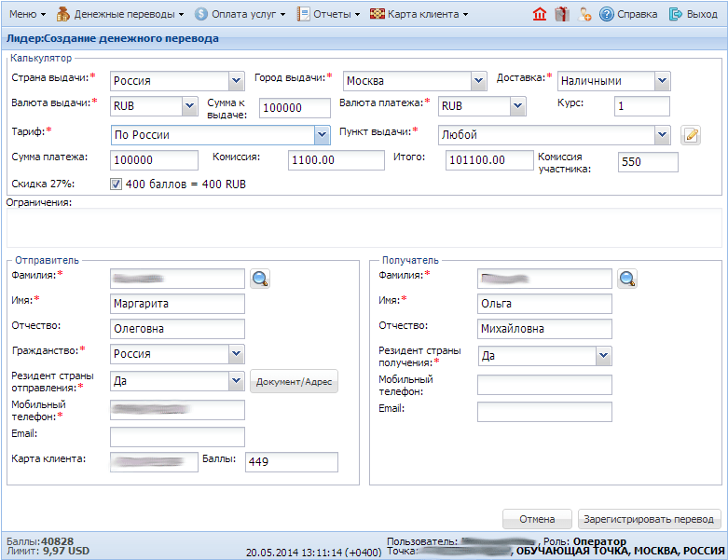Open the Гражданство dropdown of sender
The width and height of the screenshot is (728, 560).
click(x=236, y=354)
